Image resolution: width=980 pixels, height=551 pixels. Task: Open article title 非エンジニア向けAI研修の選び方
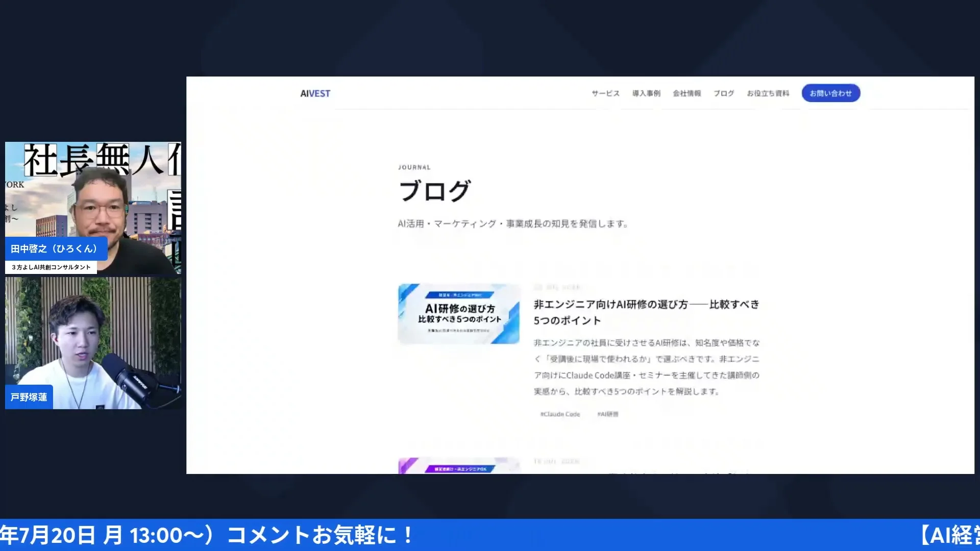(646, 312)
